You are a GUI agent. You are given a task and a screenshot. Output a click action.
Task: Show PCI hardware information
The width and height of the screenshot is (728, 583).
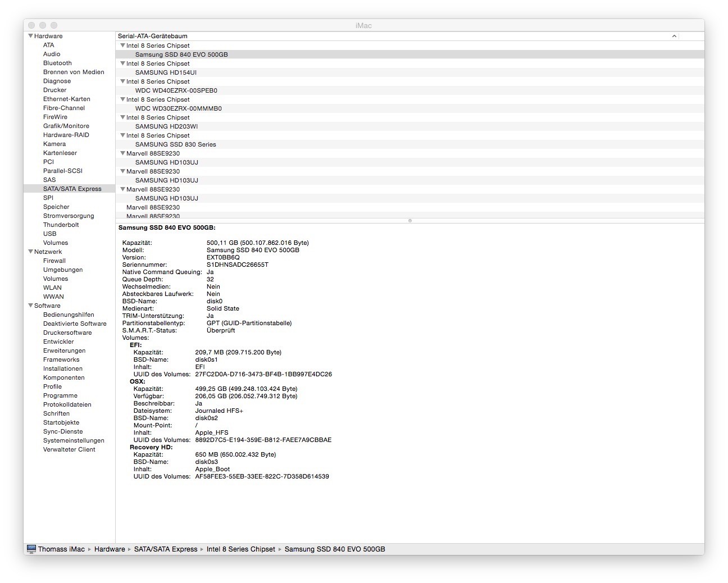(x=48, y=162)
